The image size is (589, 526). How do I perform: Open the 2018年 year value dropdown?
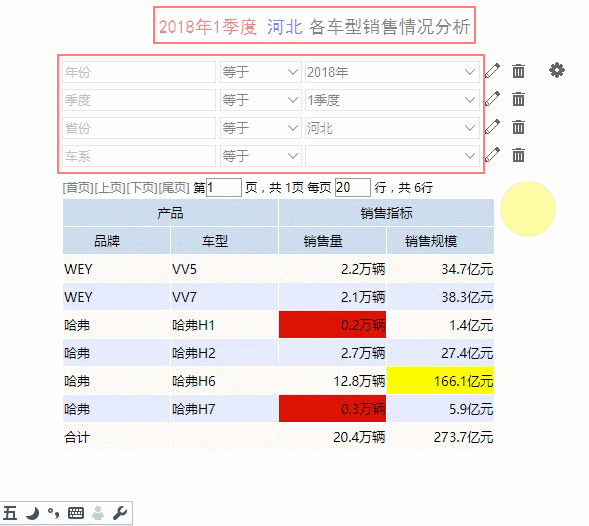click(392, 72)
